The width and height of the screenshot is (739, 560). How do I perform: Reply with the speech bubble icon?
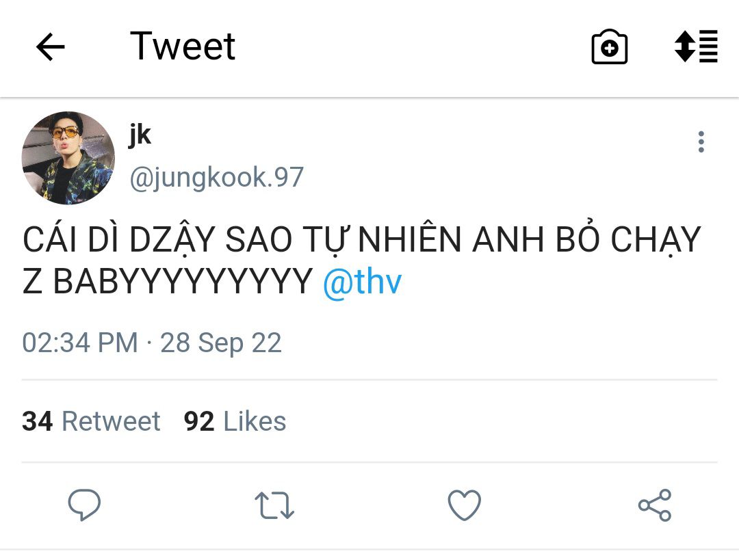pos(84,506)
